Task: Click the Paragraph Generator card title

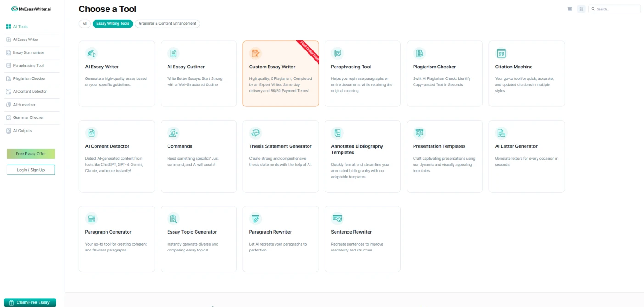Action: pos(108,232)
